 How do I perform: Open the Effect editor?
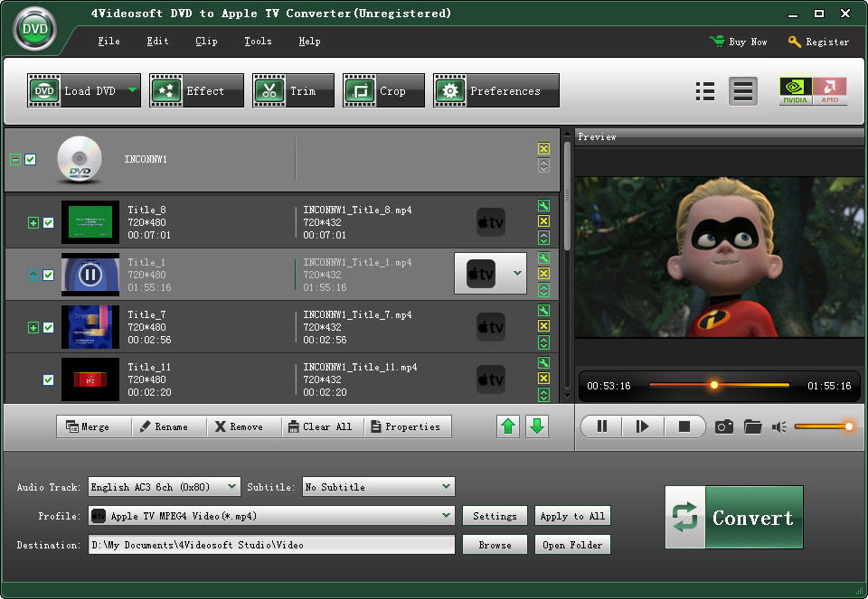[x=196, y=90]
